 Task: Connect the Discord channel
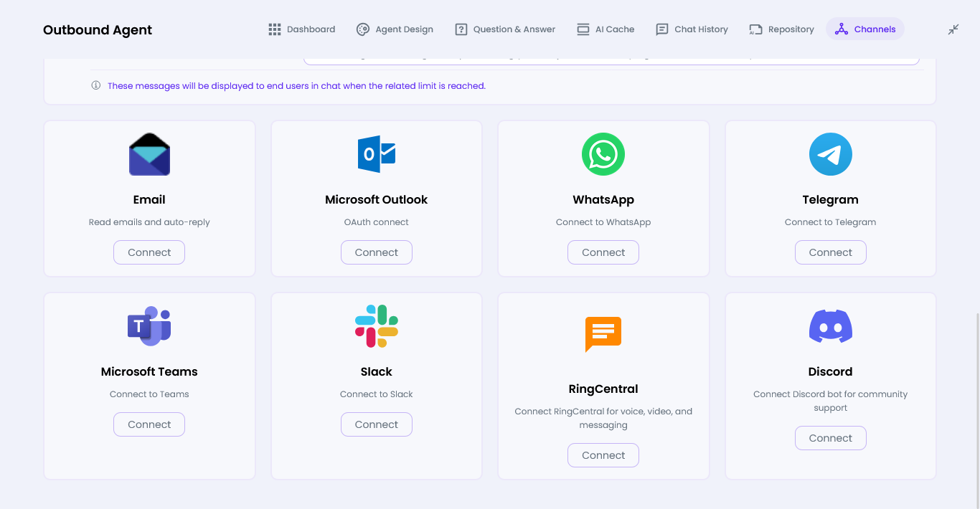coord(831,438)
